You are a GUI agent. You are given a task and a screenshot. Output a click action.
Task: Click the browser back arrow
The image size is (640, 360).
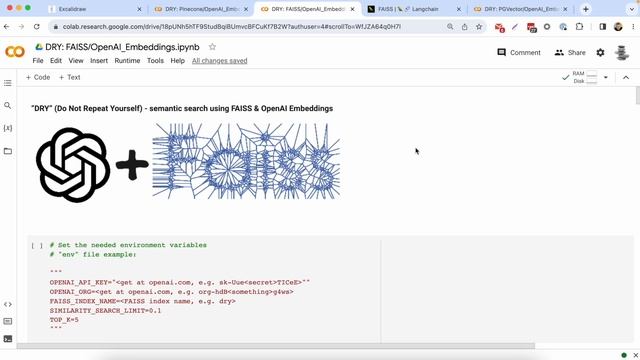click(x=7, y=27)
